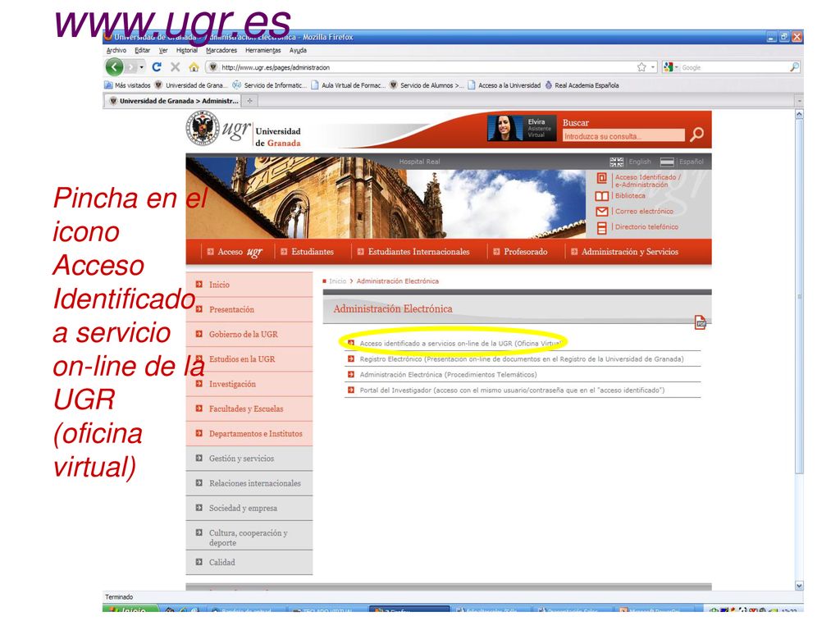Screen dimensions: 840x630
Task: Click the Correo electrónico envelope icon
Action: point(601,212)
